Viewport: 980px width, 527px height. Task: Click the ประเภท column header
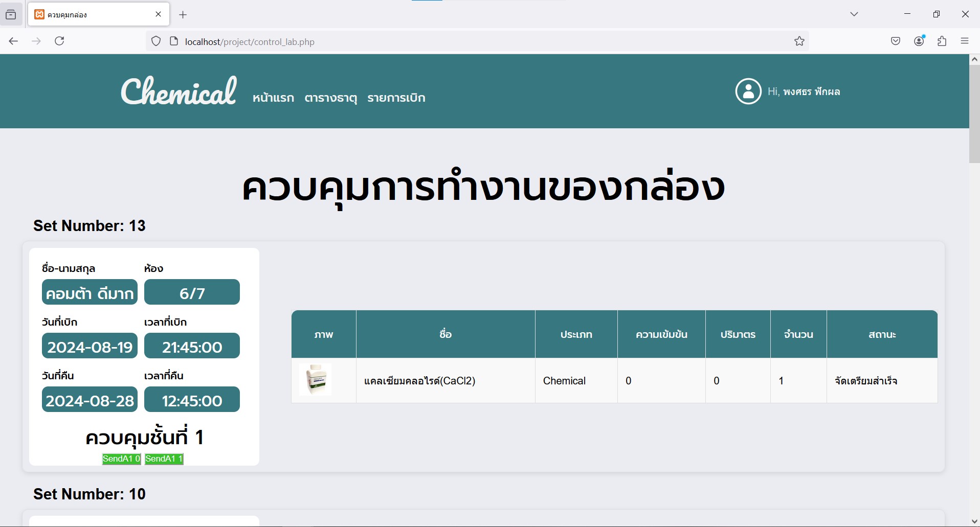pos(576,334)
